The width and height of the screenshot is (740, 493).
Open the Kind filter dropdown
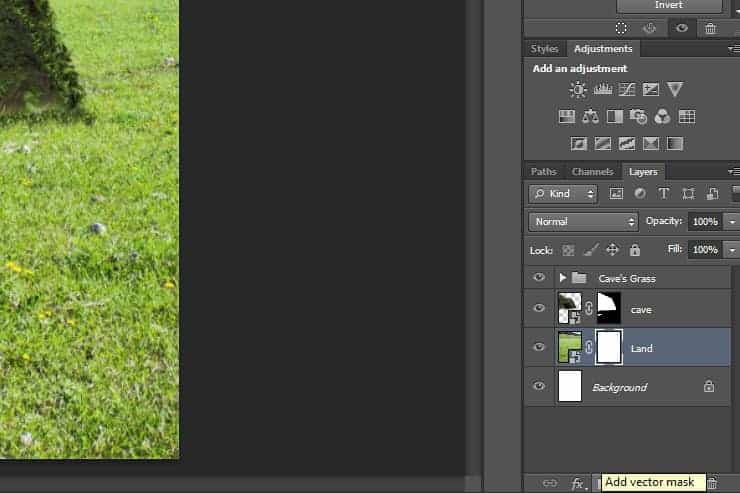(563, 194)
